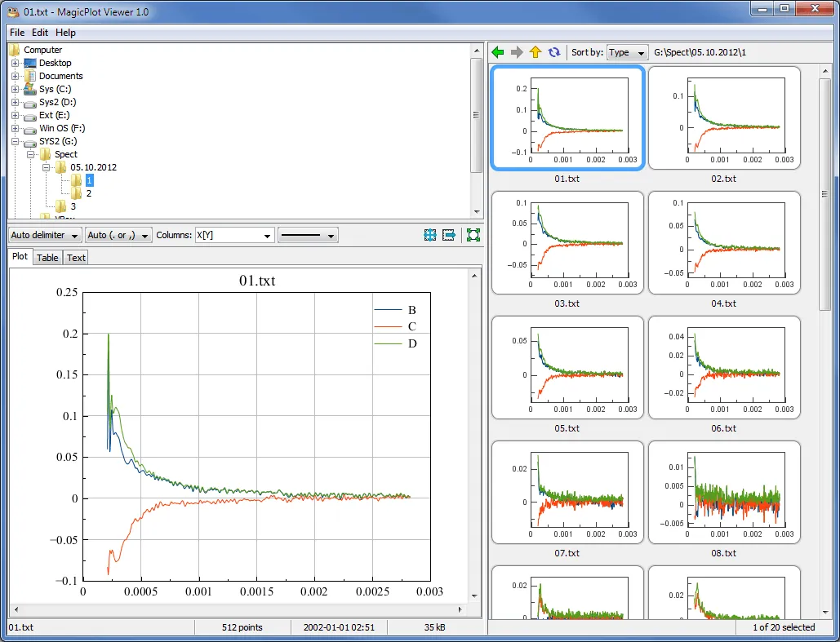
Task: Click the fit-axes icon with blue crossed arrows
Action: click(x=430, y=235)
